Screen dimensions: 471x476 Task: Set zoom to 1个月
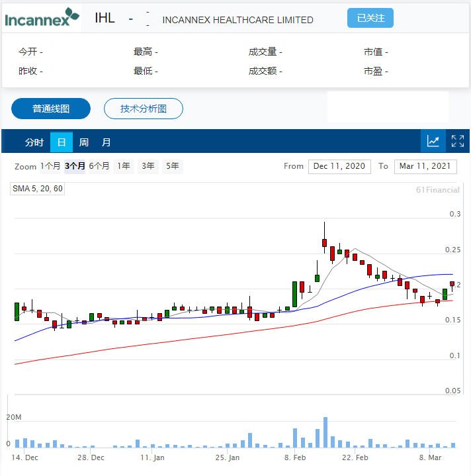point(50,166)
